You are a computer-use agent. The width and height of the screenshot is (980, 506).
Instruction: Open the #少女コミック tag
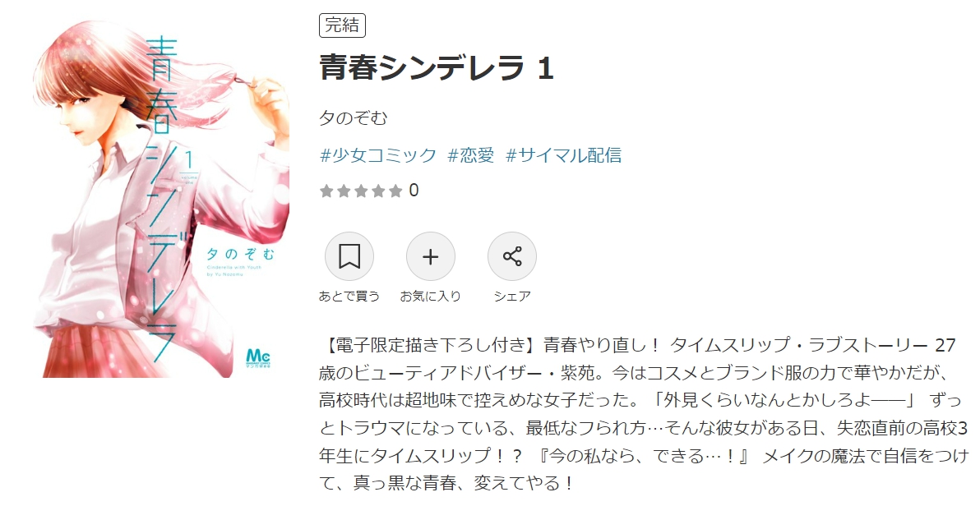[x=378, y=155]
